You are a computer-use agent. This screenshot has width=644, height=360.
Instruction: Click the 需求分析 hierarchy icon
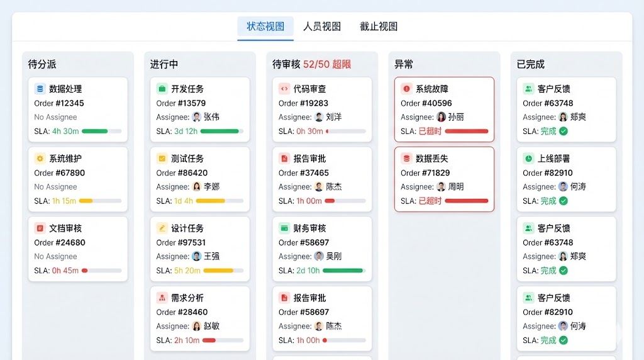(x=162, y=298)
